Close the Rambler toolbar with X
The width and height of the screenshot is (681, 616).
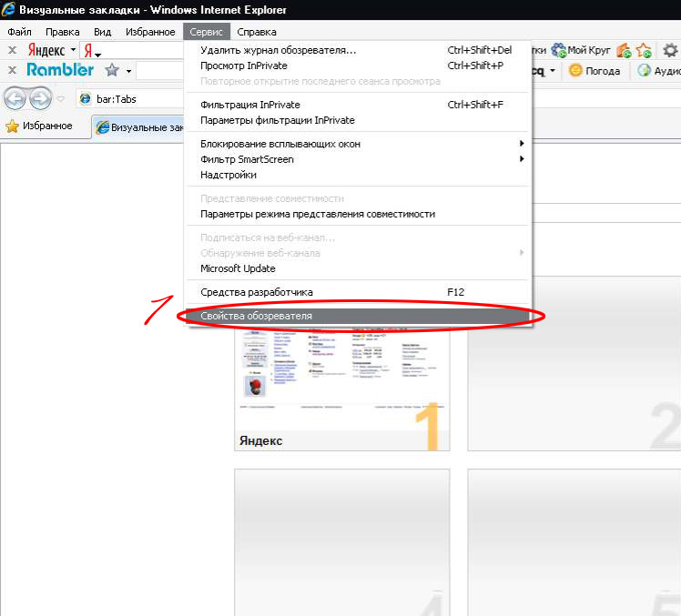click(x=12, y=70)
